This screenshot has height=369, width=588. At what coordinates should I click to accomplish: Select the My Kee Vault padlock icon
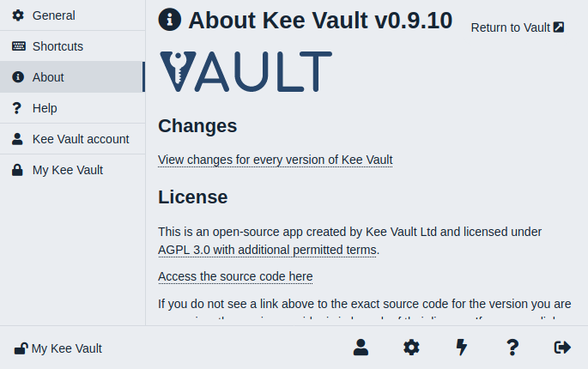tap(17, 170)
